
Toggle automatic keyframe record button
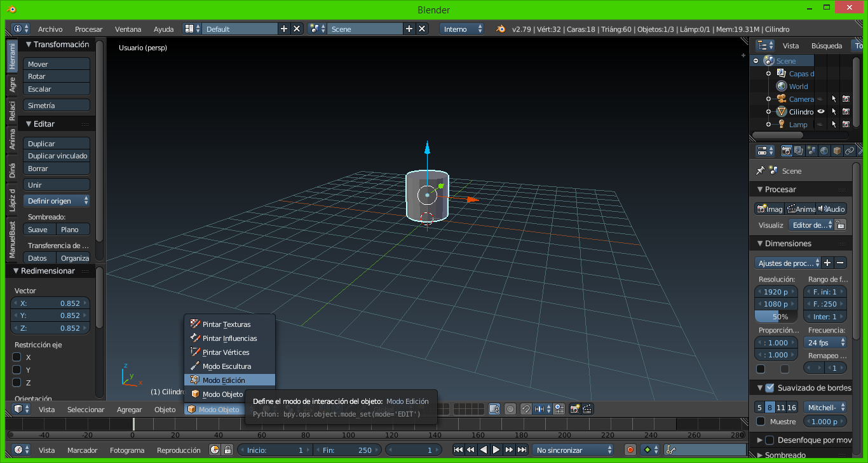pyautogui.click(x=630, y=450)
